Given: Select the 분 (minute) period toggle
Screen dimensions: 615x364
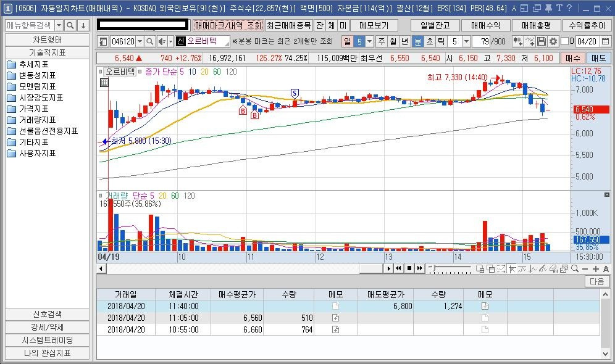Looking at the screenshot, I should point(418,41).
